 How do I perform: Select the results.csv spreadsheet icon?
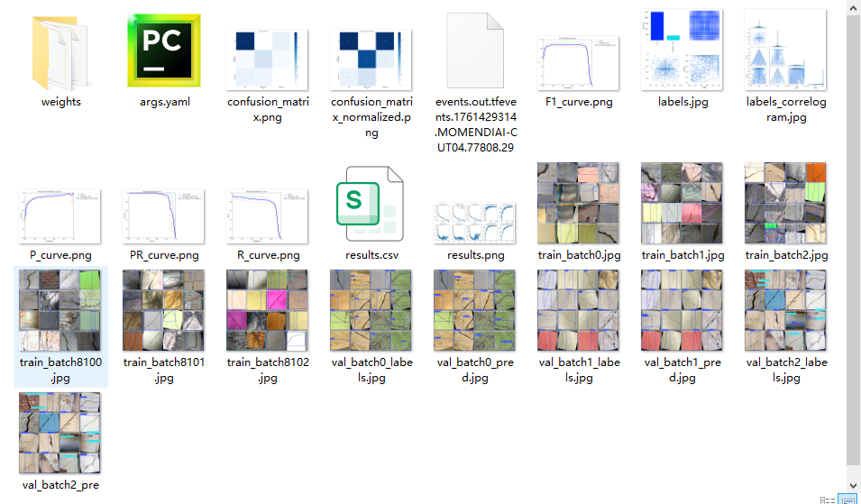[371, 204]
